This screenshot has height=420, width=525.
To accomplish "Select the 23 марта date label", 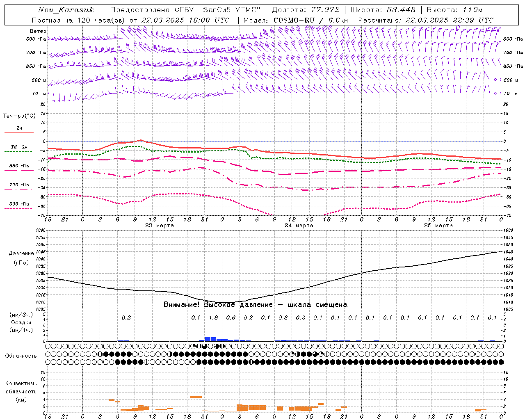I will pyautogui.click(x=160, y=226).
